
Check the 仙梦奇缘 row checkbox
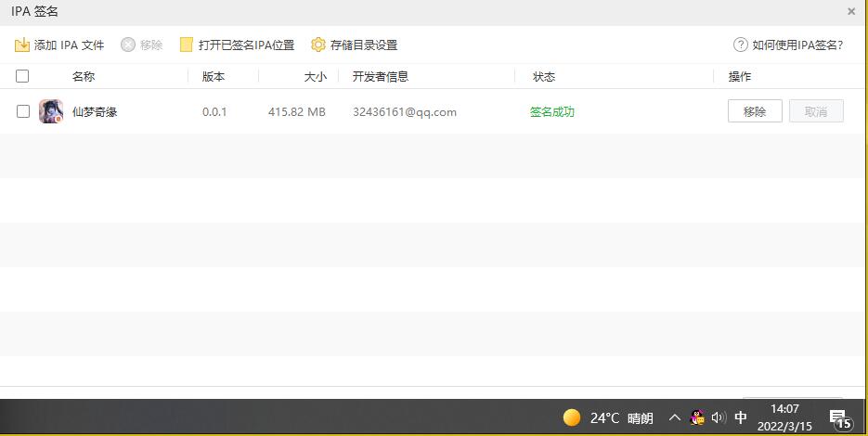pyautogui.click(x=23, y=111)
